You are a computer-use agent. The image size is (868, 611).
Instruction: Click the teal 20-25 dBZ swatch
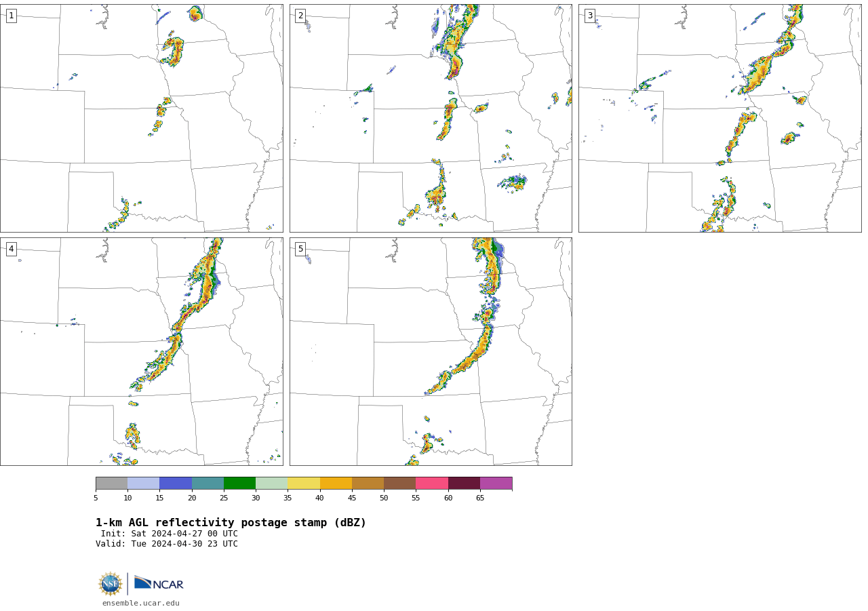[x=208, y=484]
